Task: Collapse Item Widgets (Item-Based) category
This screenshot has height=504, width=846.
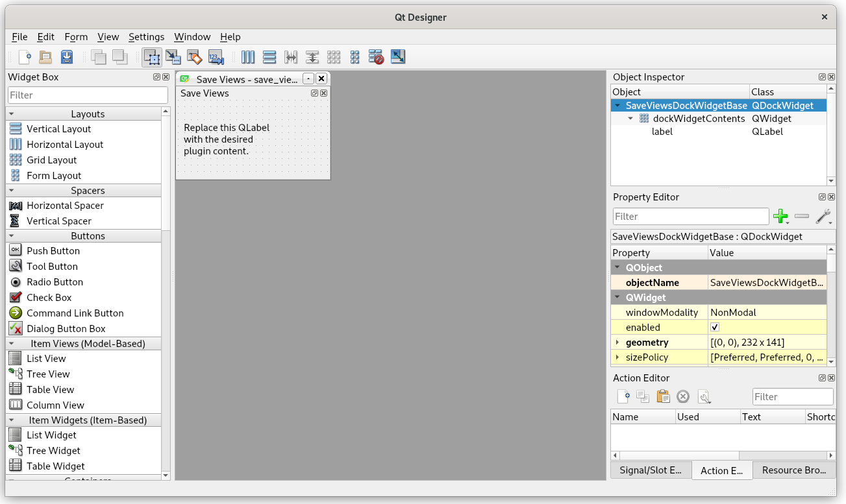Action: 12,420
